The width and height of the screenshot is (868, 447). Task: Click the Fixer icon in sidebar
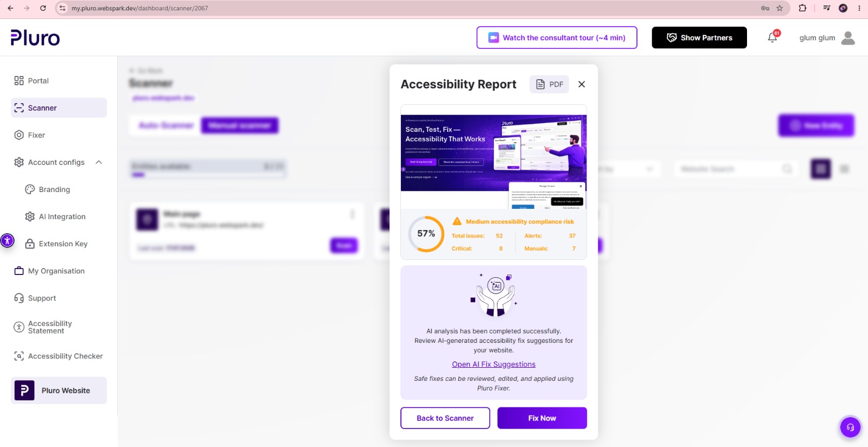(19, 135)
